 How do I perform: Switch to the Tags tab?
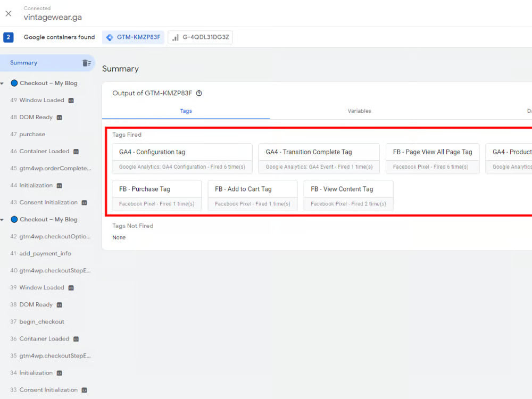(186, 111)
